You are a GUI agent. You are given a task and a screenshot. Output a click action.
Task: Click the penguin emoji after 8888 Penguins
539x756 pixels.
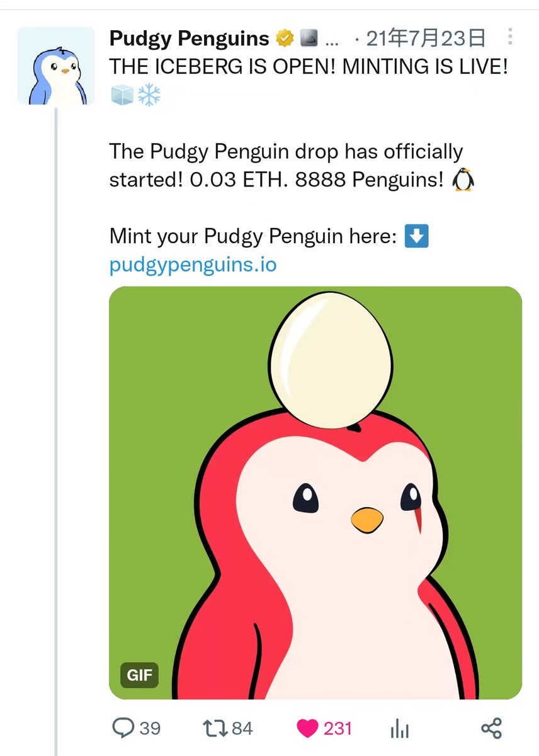pyautogui.click(x=463, y=180)
